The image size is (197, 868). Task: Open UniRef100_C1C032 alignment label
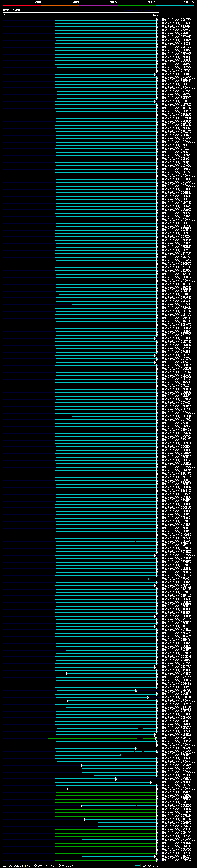(177, 487)
